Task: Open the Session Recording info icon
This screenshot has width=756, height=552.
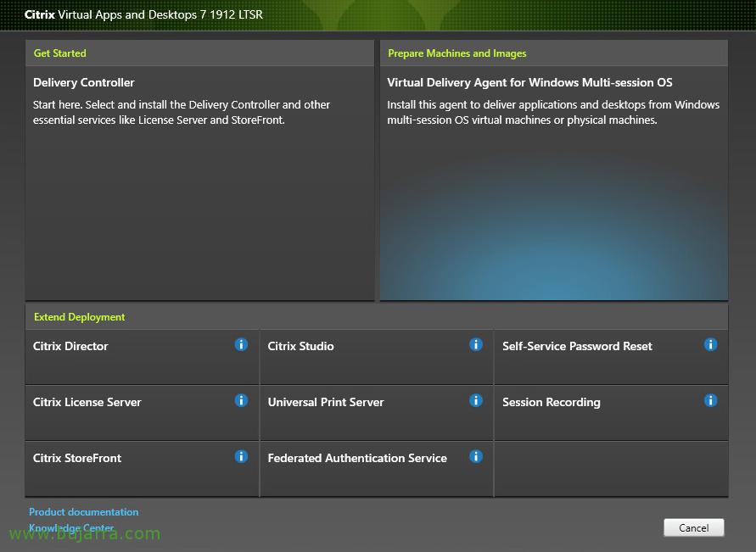Action: tap(710, 400)
